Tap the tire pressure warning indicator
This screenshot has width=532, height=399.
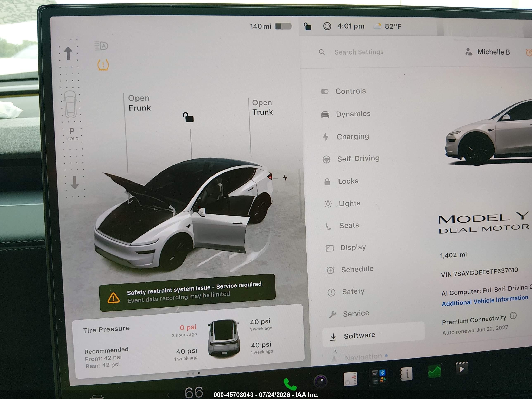pyautogui.click(x=103, y=65)
